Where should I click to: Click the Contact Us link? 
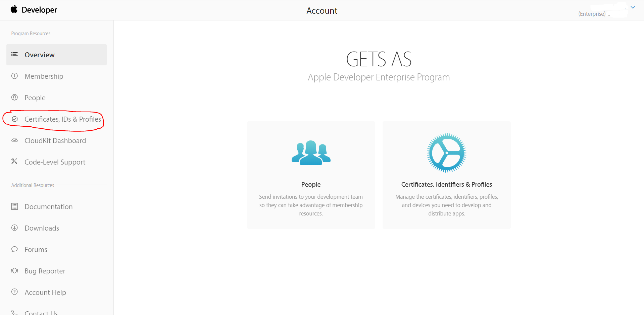point(41,313)
